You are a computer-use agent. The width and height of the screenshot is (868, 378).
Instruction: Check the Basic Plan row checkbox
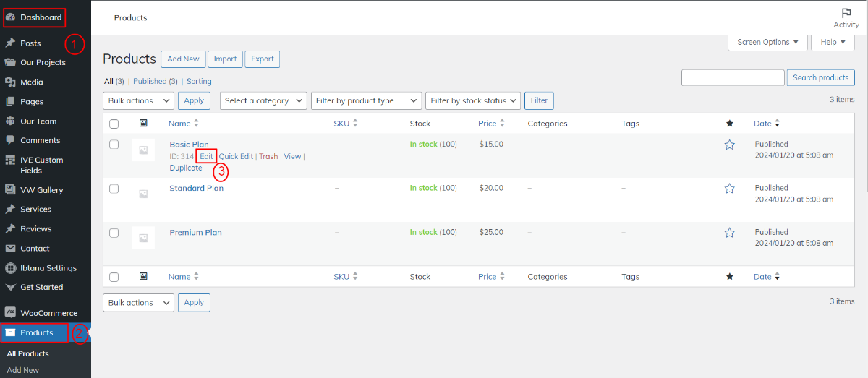114,145
